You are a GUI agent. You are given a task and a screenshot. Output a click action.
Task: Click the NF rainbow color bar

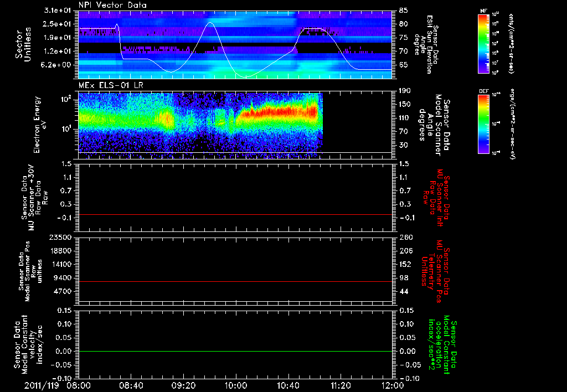tap(484, 44)
